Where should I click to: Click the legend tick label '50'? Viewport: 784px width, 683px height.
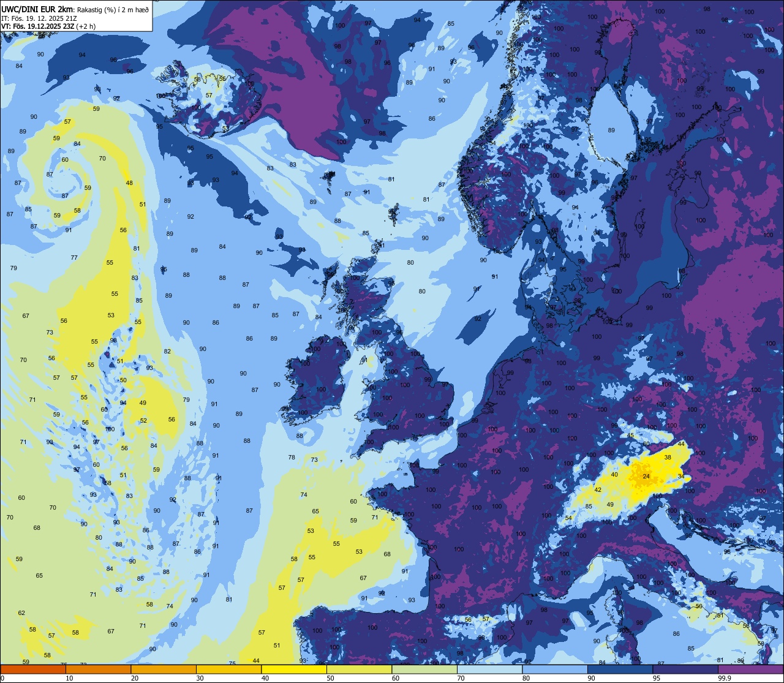pos(330,678)
